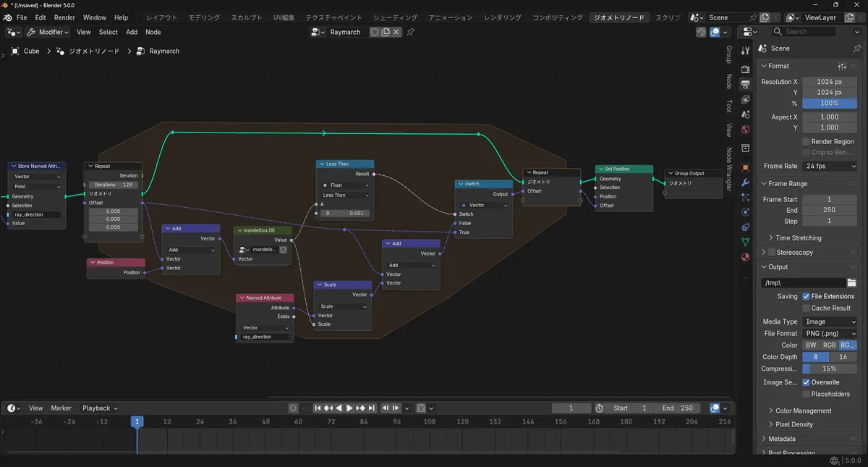Adjust the Compression 15% slider
The image size is (868, 467).
830,369
